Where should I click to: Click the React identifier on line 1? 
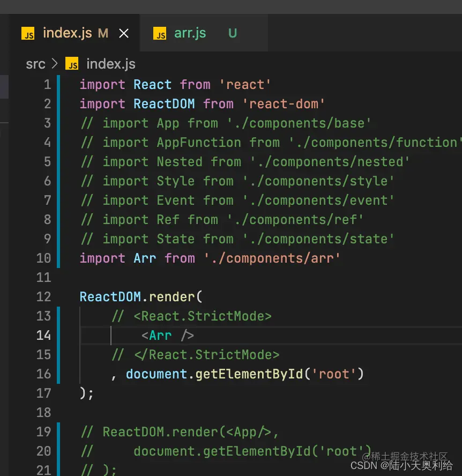point(153,85)
